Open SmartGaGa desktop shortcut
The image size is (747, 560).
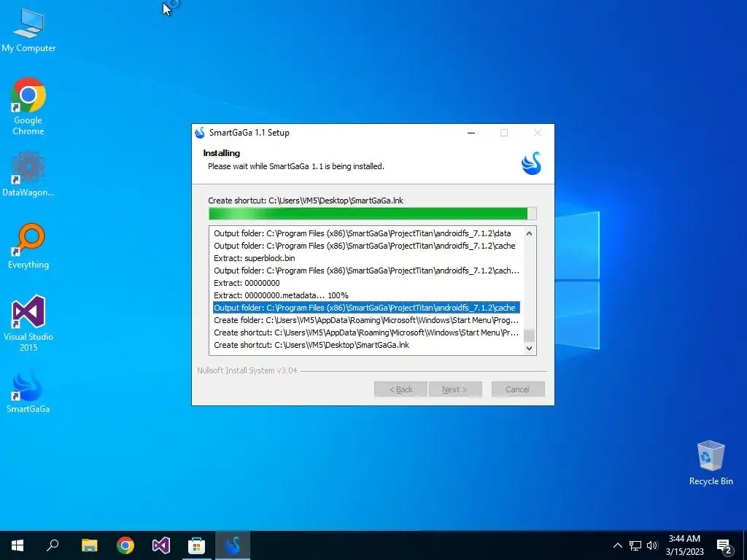tap(28, 392)
